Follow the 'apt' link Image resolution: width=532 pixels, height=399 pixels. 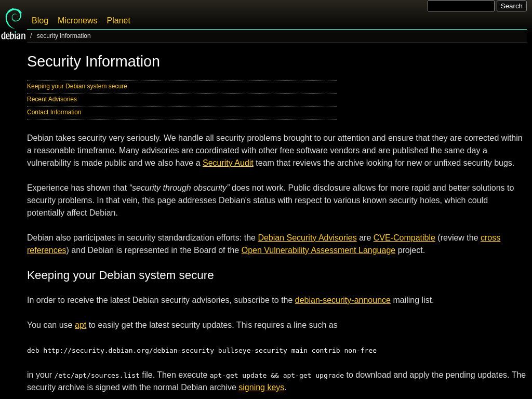pyautogui.click(x=81, y=325)
